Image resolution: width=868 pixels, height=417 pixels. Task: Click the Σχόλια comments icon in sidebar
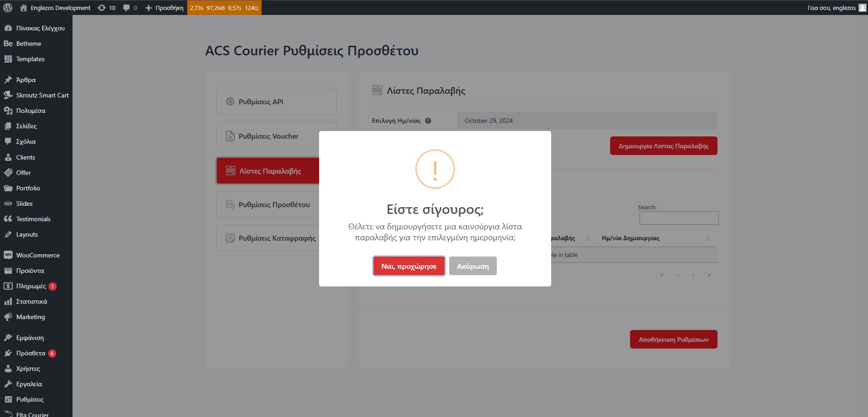point(8,141)
